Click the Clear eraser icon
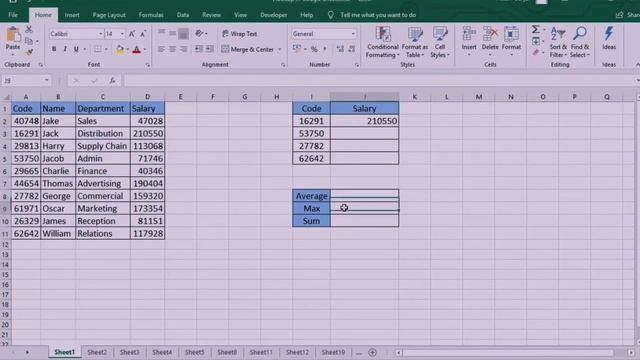Image resolution: width=640 pixels, height=360 pixels. pyautogui.click(x=536, y=53)
